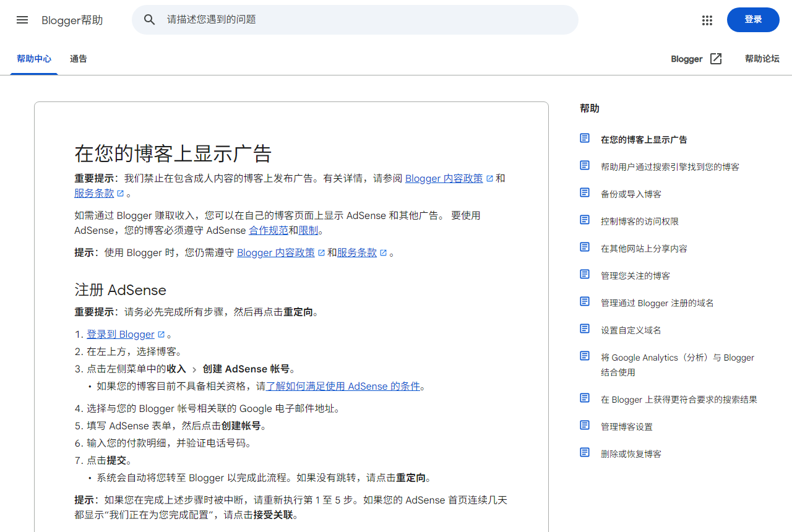
Task: Click step text 输入您的付款明细，并验证电话号码
Action: tap(170, 444)
